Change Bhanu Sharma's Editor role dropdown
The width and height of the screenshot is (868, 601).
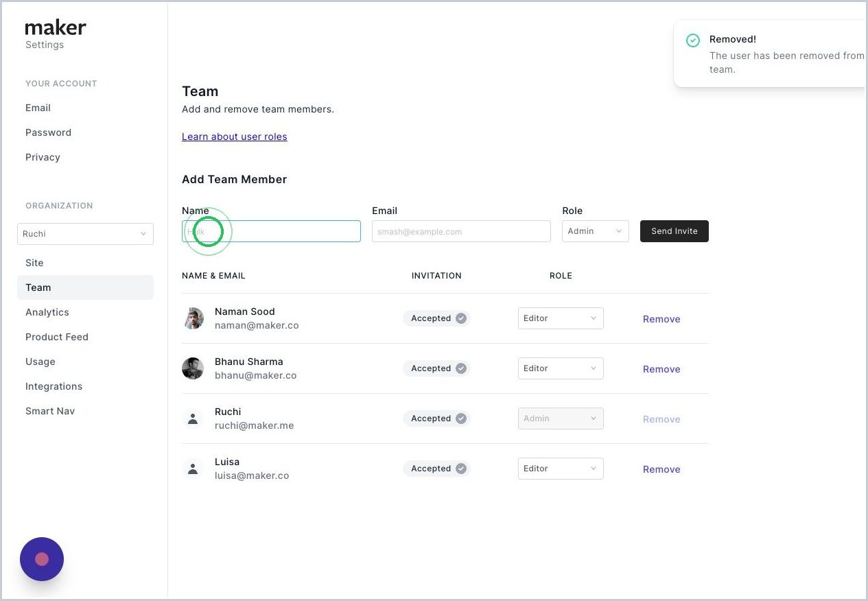coord(561,368)
